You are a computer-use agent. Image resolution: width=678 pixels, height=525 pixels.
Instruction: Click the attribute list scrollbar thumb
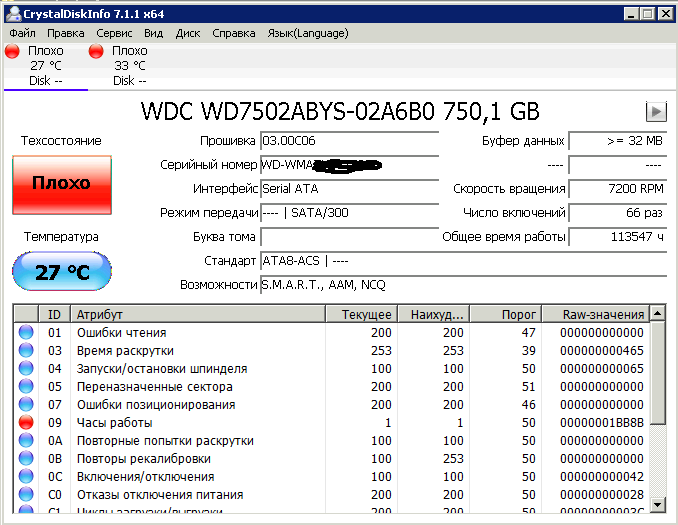click(657, 373)
